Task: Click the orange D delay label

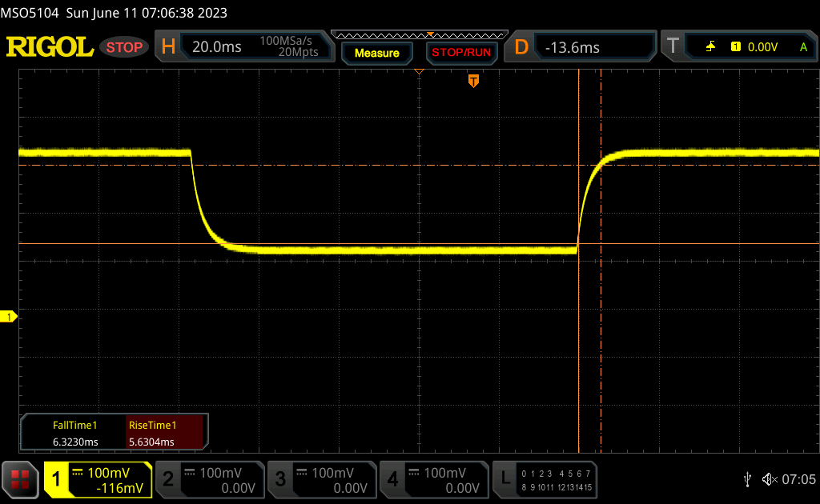Action: pyautogui.click(x=521, y=47)
